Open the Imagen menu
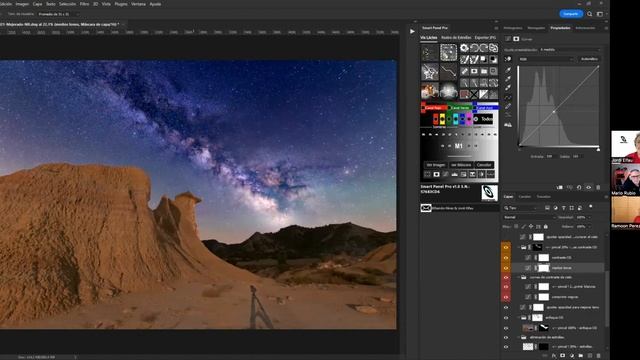 [22, 4]
